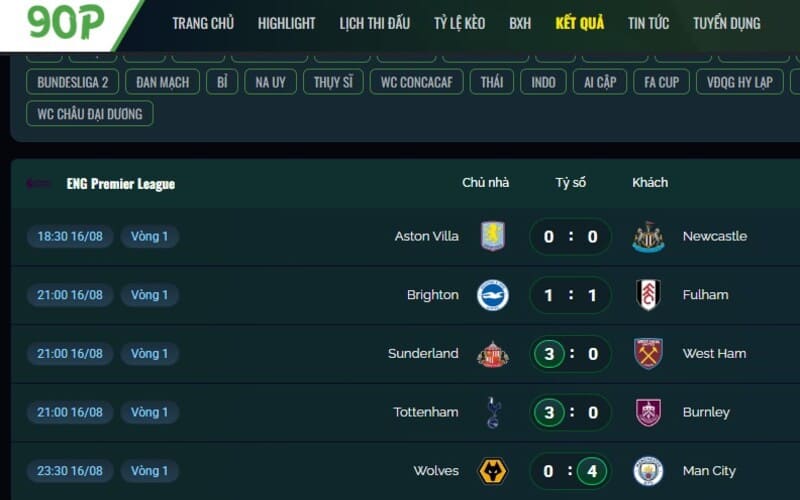The width and height of the screenshot is (800, 500).
Task: Click the Tottenham club crest
Action: 493,412
